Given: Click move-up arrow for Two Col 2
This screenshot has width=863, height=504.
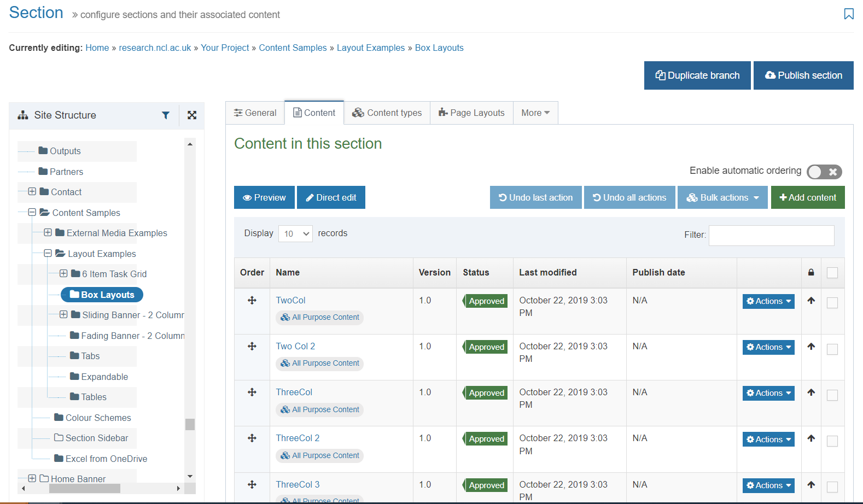Looking at the screenshot, I should pos(811,347).
